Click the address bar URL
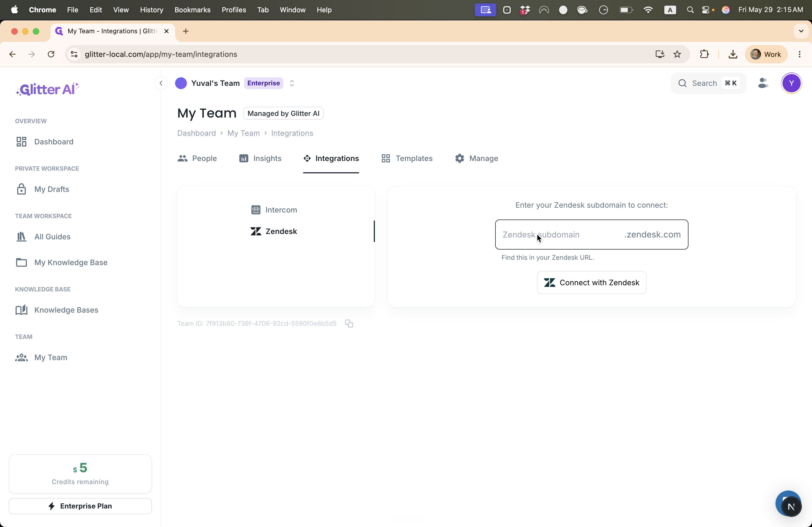The width and height of the screenshot is (812, 527). [161, 54]
